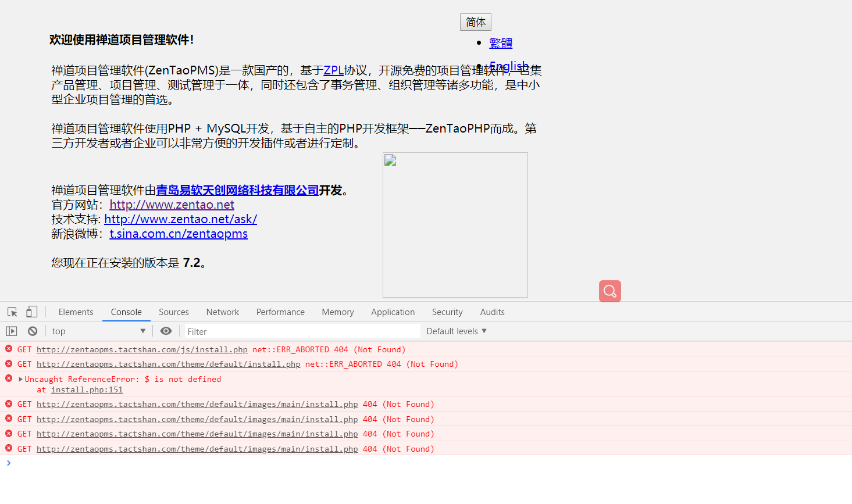This screenshot has height=504, width=852.
Task: Switch to the Elements tab
Action: (76, 312)
